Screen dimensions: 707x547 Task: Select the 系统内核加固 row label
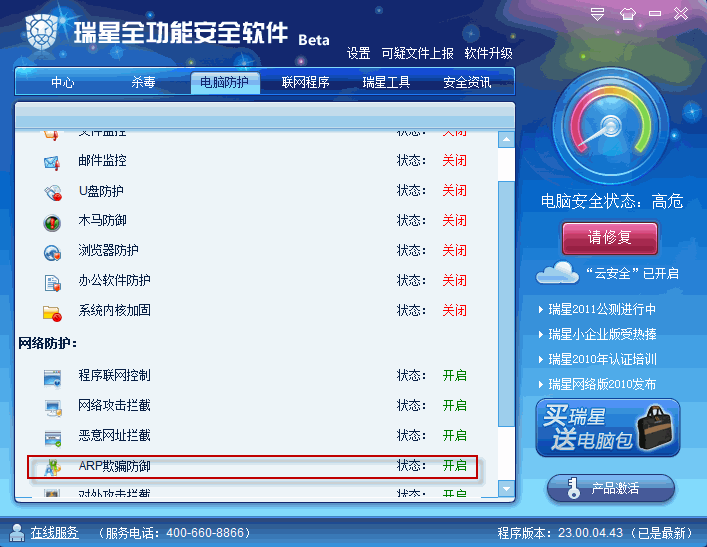115,310
